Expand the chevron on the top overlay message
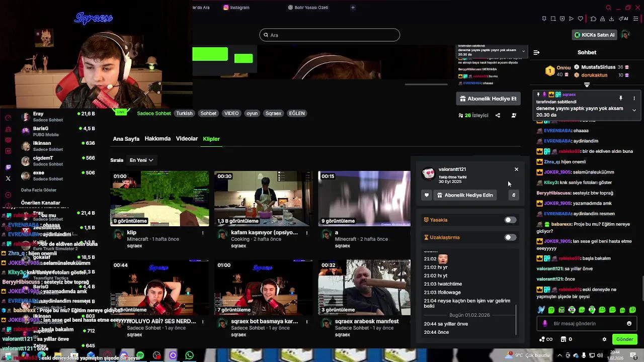Viewport: 644px width, 362px height. tap(523, 51)
